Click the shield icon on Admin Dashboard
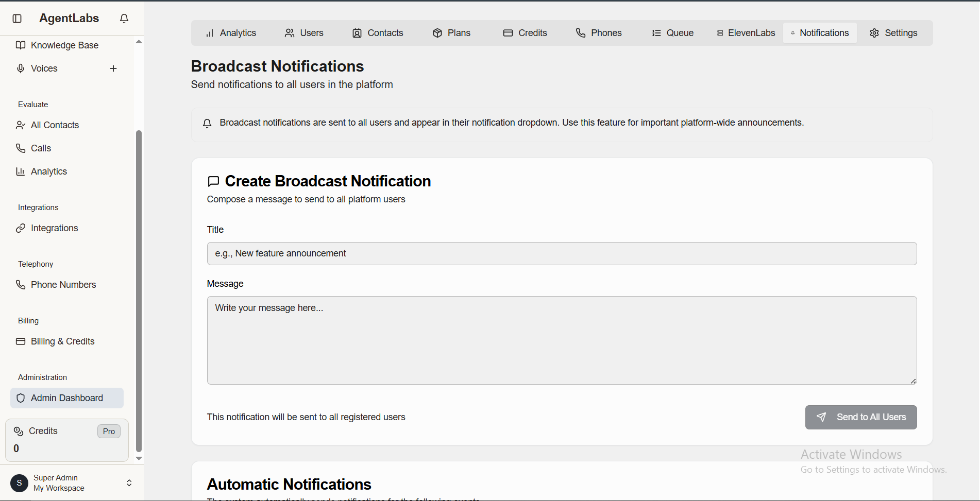 pyautogui.click(x=21, y=398)
